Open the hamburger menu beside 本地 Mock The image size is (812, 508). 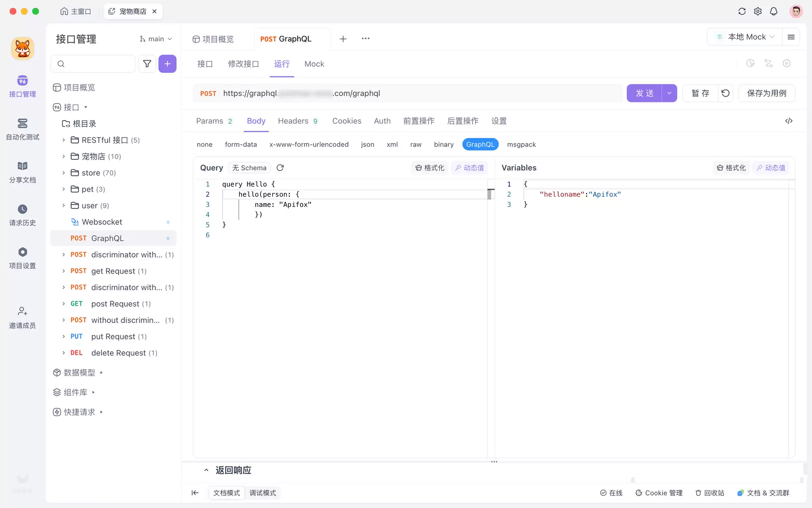click(791, 37)
